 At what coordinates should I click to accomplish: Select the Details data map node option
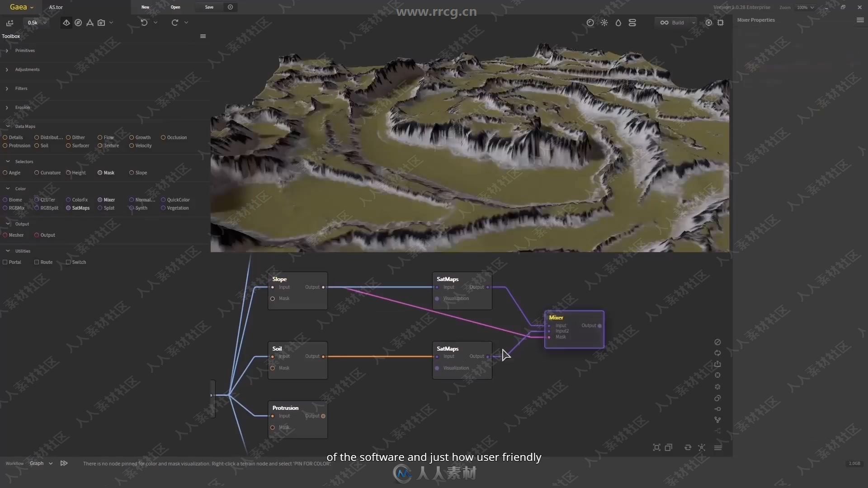coord(13,137)
